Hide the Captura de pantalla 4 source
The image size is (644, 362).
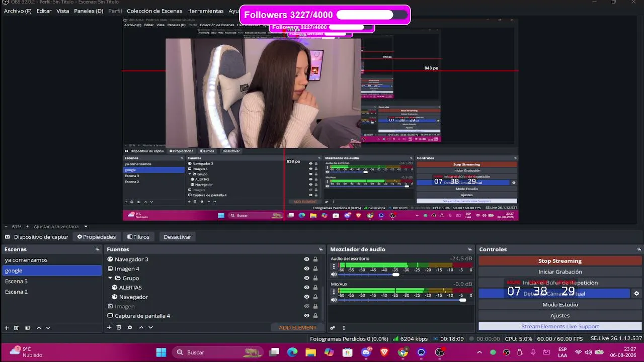coord(306,316)
